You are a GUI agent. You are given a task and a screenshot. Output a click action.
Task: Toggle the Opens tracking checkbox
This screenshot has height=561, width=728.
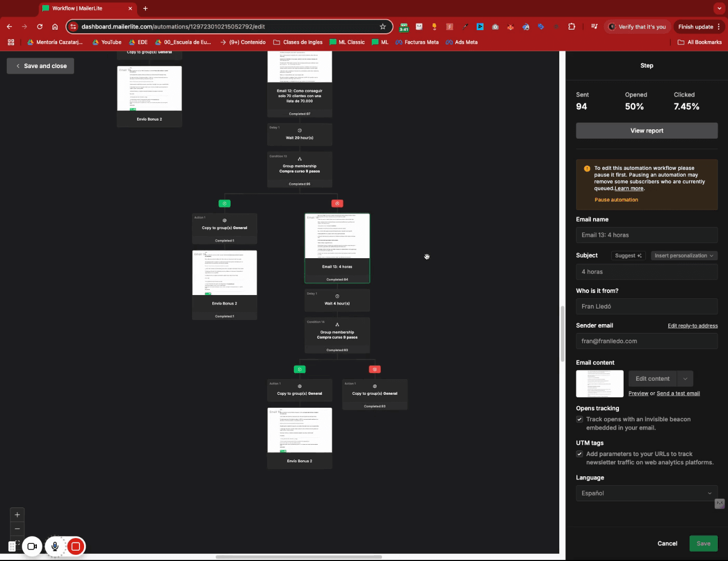(x=579, y=419)
